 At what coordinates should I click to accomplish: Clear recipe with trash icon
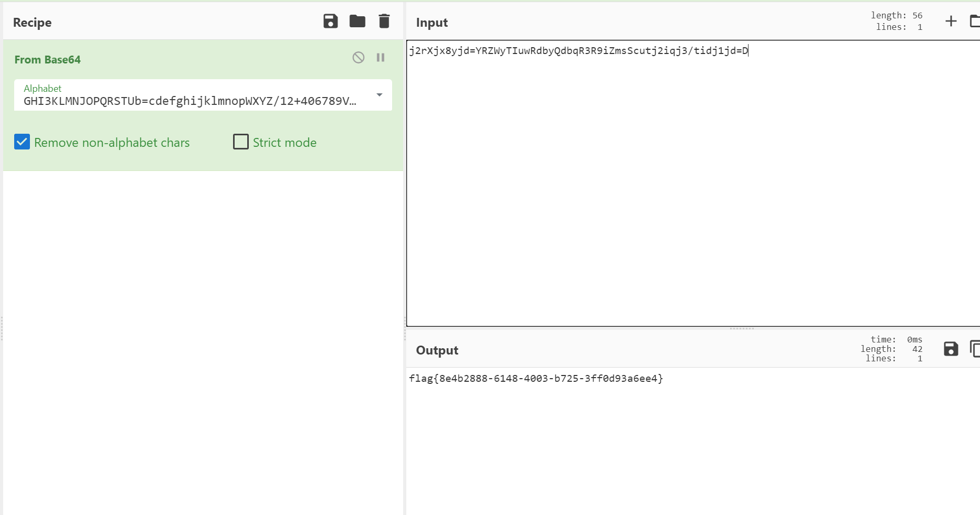384,22
